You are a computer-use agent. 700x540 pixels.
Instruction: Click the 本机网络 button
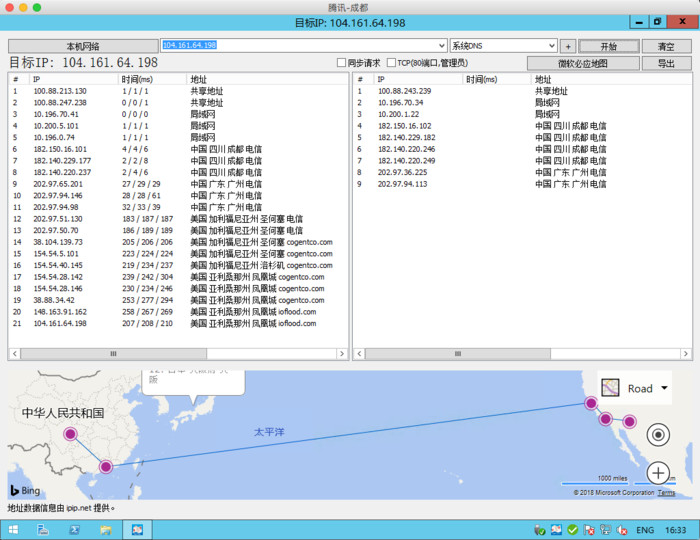click(83, 46)
